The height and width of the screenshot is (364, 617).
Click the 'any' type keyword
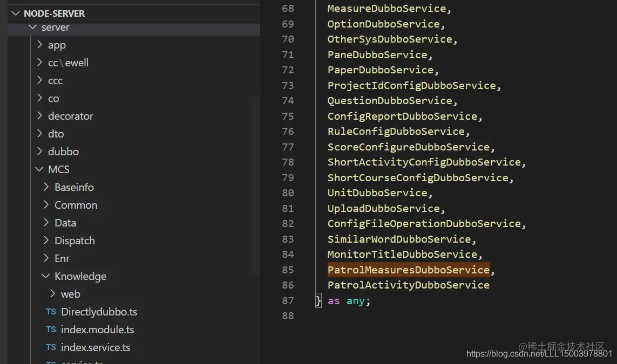point(356,301)
